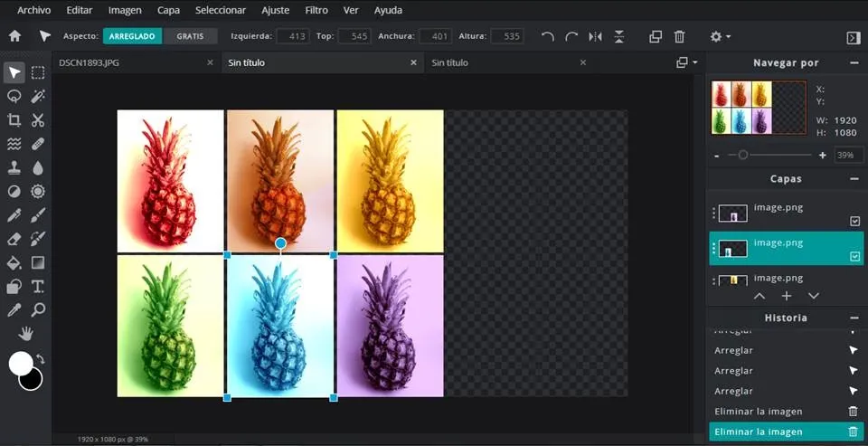The height and width of the screenshot is (446, 868).
Task: Select the Hand pan tool
Action: [26, 334]
